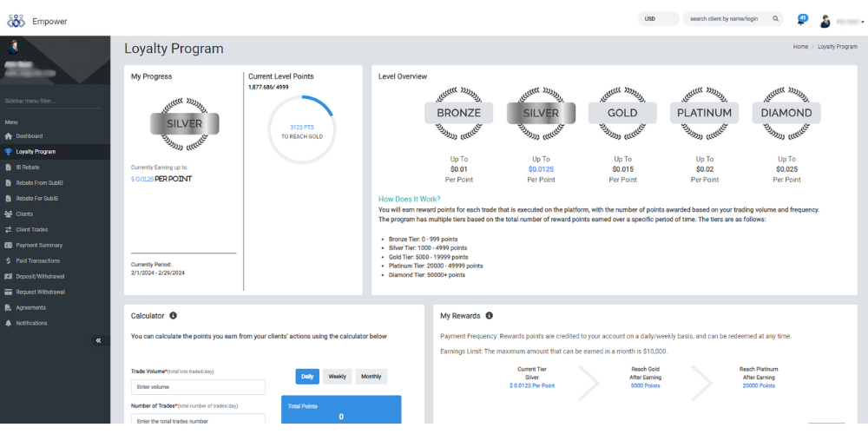This screenshot has height=434, width=868.
Task: Click the Paid Transactions dollar icon
Action: pos(9,260)
